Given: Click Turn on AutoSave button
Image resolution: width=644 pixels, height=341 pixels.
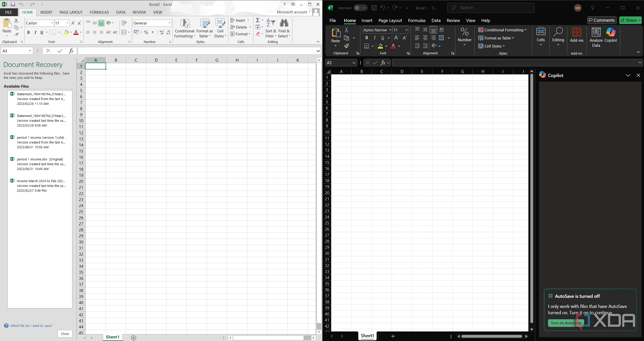Looking at the screenshot, I should coord(566,323).
